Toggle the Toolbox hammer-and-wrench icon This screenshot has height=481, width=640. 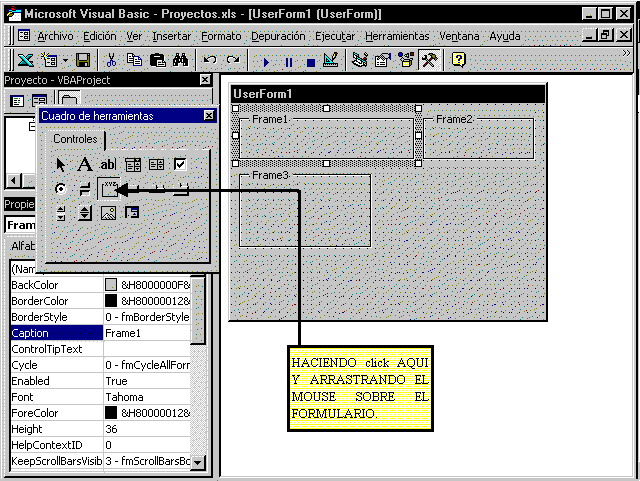click(429, 60)
